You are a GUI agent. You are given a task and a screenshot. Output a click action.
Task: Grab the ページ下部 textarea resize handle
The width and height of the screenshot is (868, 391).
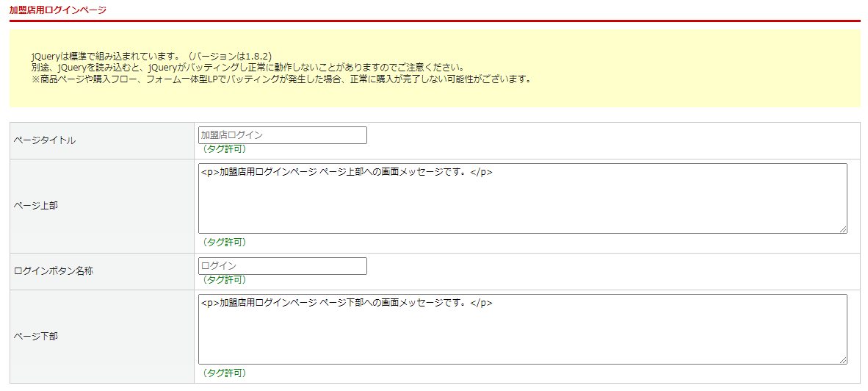tap(843, 361)
